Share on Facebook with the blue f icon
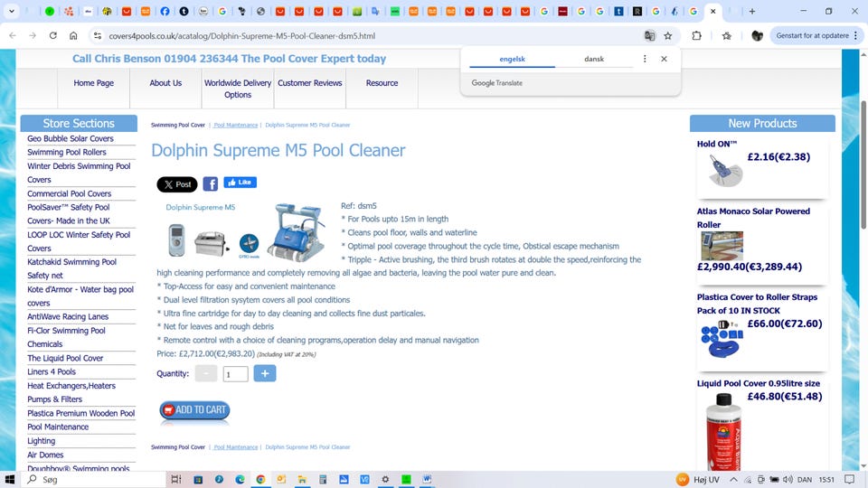 click(x=211, y=183)
